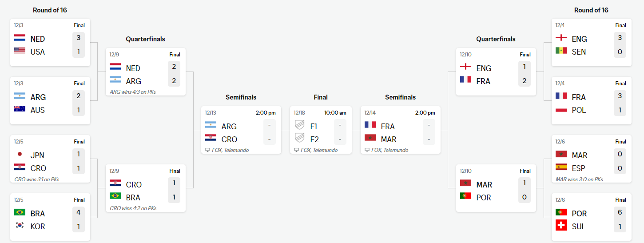Click Portugal's score of 6 against SUI

pos(620,212)
